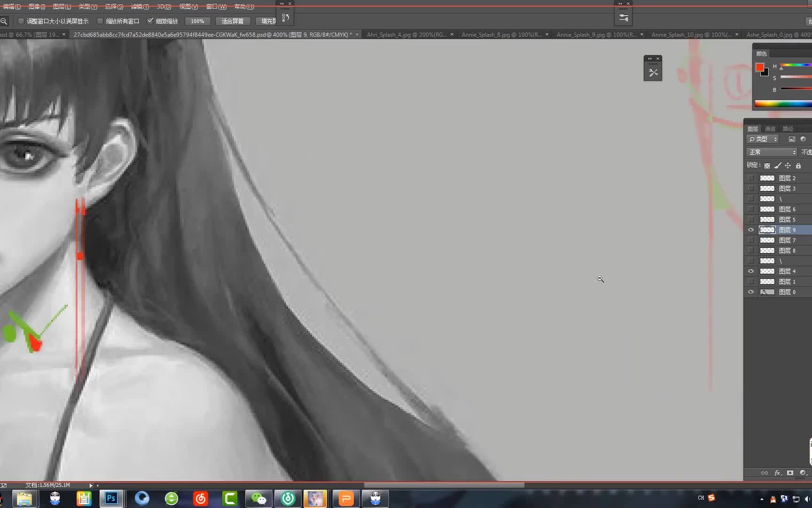
Task: Select the Zoom tool icon in options bar
Action: (4, 21)
